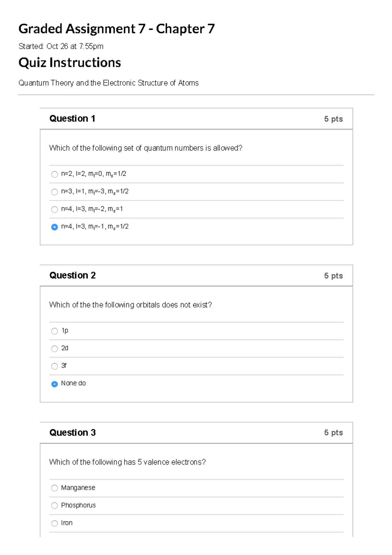Choose Phosphorus as the answer
Viewport: 392px width, 555px height.
pyautogui.click(x=55, y=505)
